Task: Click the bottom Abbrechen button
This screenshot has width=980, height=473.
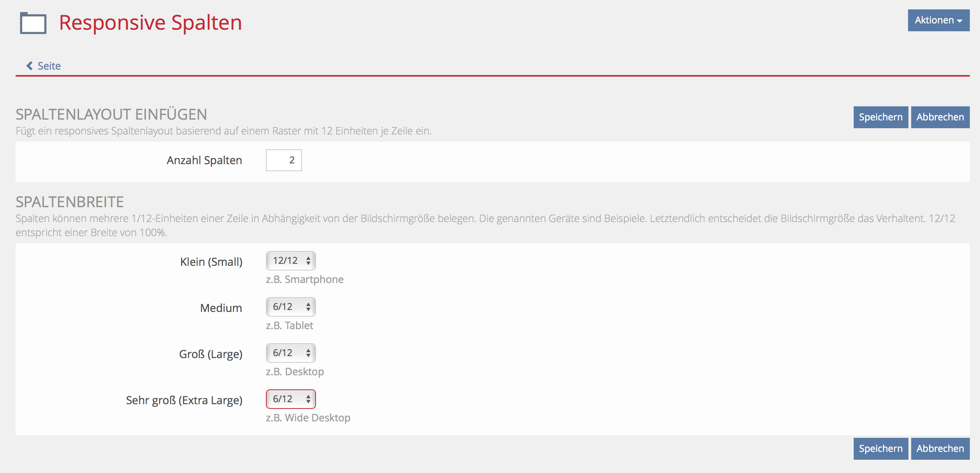Action: [x=940, y=449]
